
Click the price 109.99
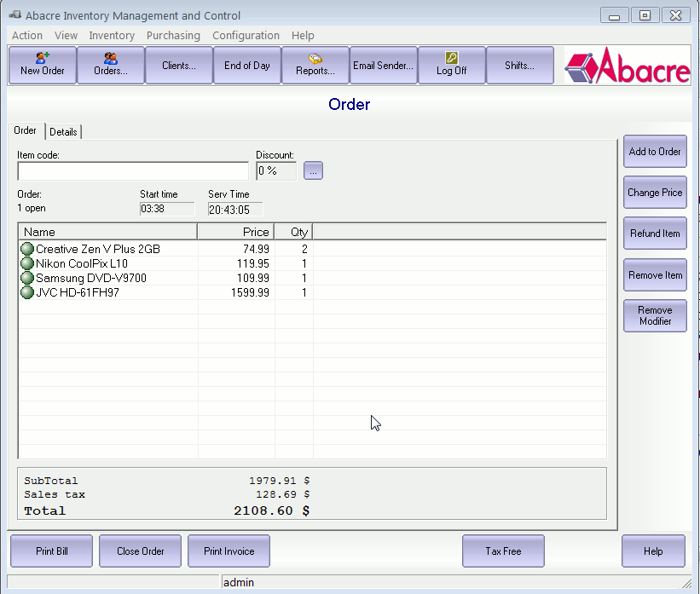point(253,278)
